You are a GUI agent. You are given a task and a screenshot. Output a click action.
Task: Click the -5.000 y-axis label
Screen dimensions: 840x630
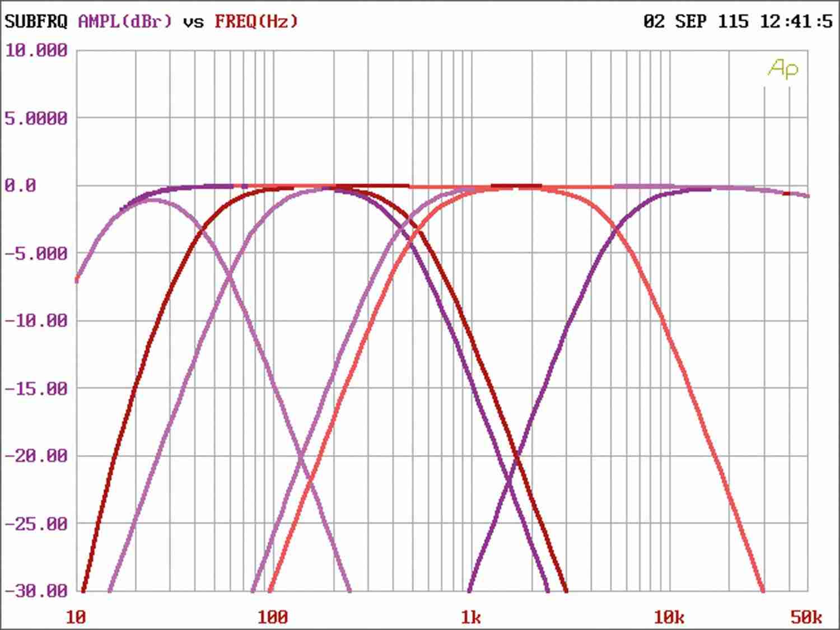click(36, 254)
